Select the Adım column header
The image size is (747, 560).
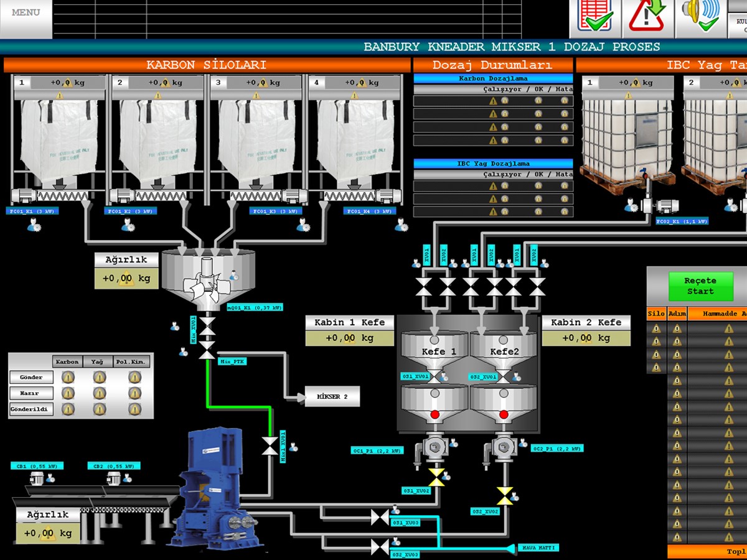[677, 314]
